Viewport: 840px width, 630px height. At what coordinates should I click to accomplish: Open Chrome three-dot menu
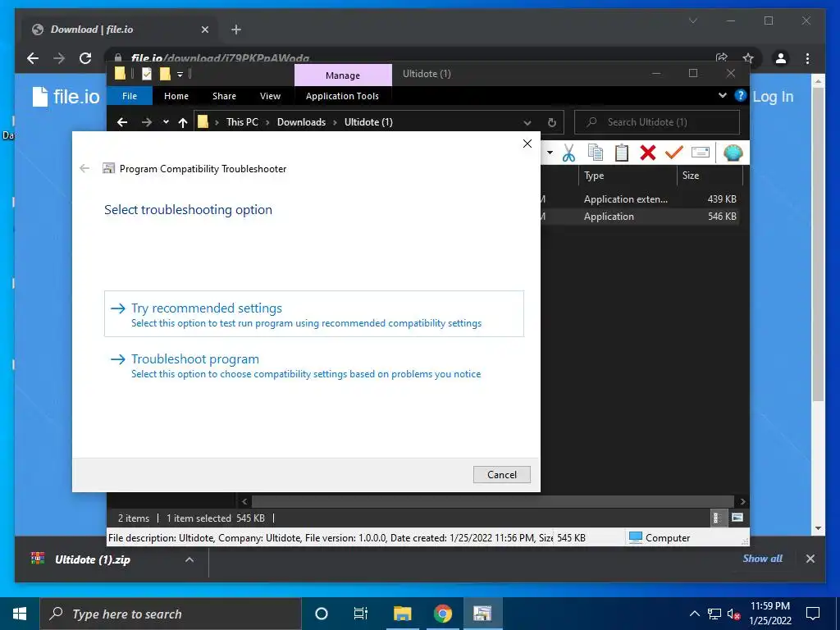[x=807, y=58]
